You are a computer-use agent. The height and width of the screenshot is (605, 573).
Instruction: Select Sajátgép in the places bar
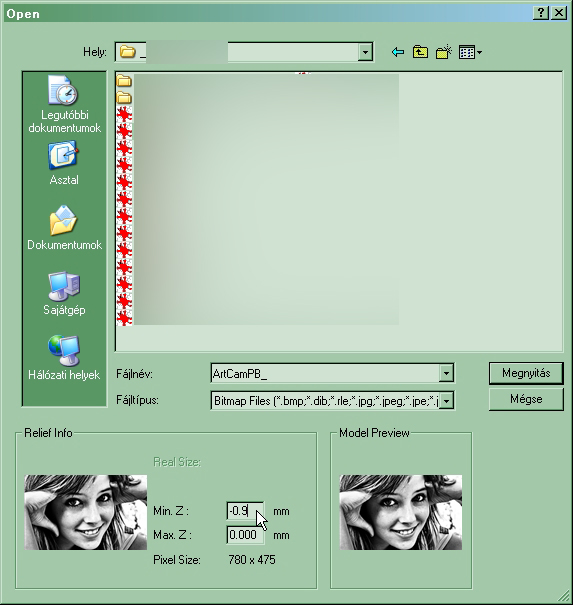[64, 293]
